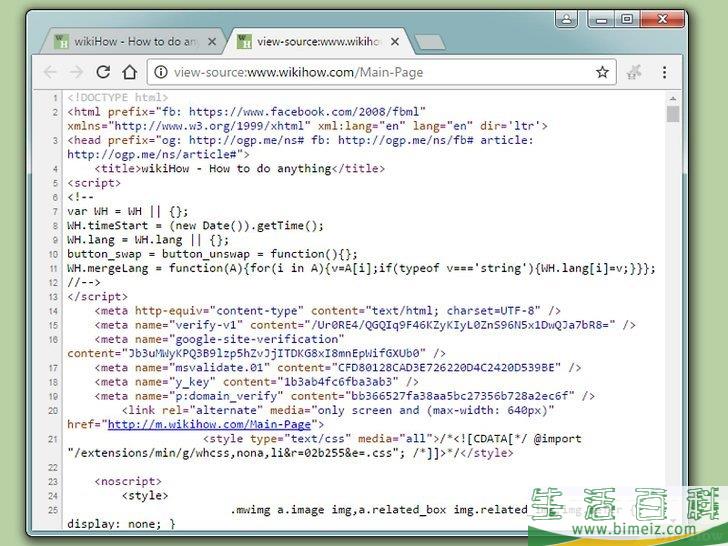Click the browser Back arrow
728x546 pixels.
point(50,72)
